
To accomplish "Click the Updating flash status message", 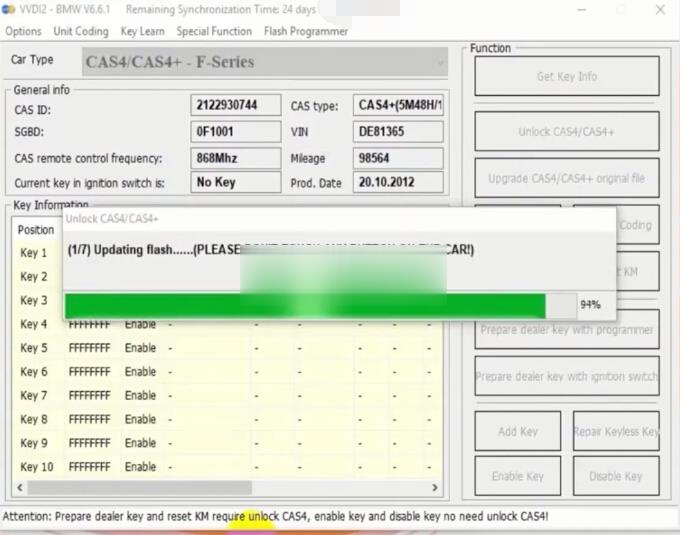I will point(271,250).
